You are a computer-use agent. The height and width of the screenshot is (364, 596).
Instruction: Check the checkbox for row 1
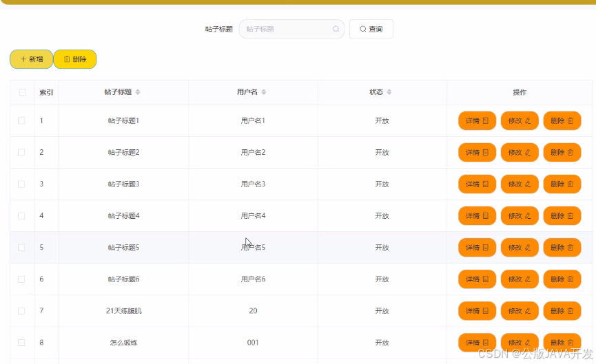pyautogui.click(x=21, y=120)
